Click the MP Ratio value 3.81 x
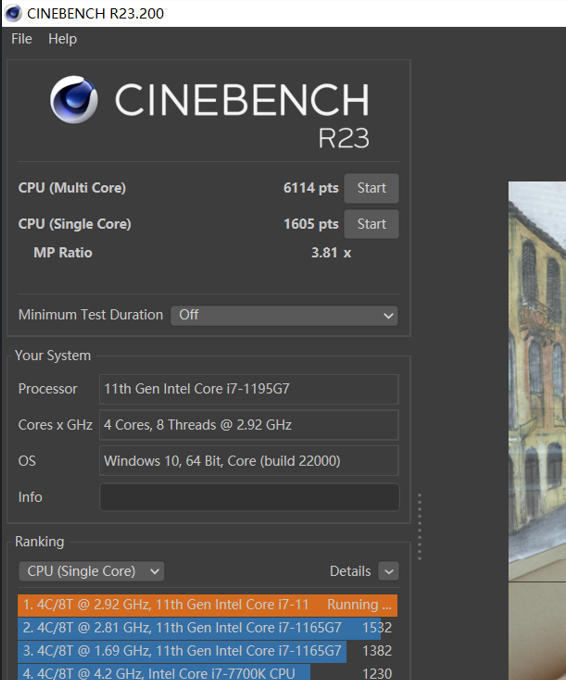 pyautogui.click(x=331, y=253)
